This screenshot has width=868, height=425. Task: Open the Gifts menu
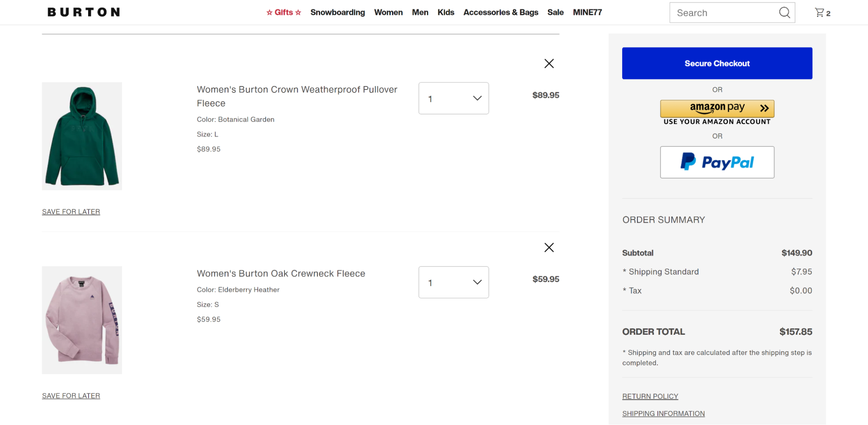tap(284, 12)
